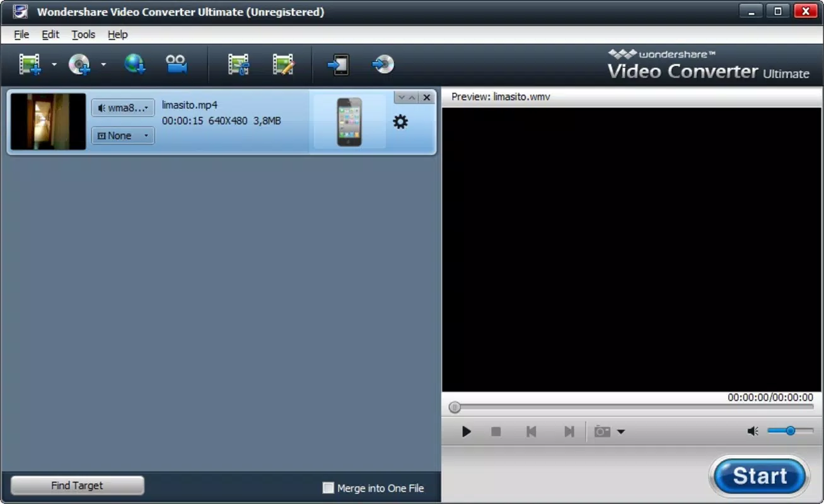The image size is (824, 504).
Task: Click the application icon in title bar
Action: tap(20, 11)
